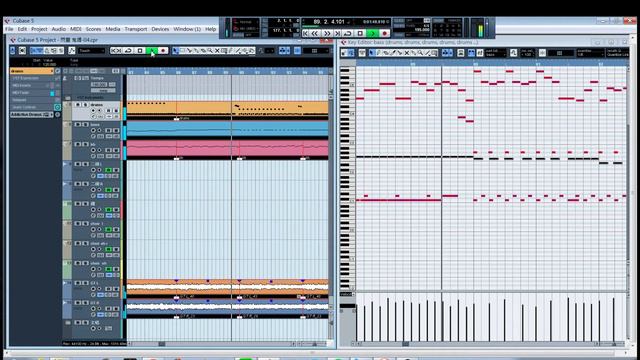The image size is (640, 360).
Task: Click Stop in the project window toolbar
Action: (140, 51)
